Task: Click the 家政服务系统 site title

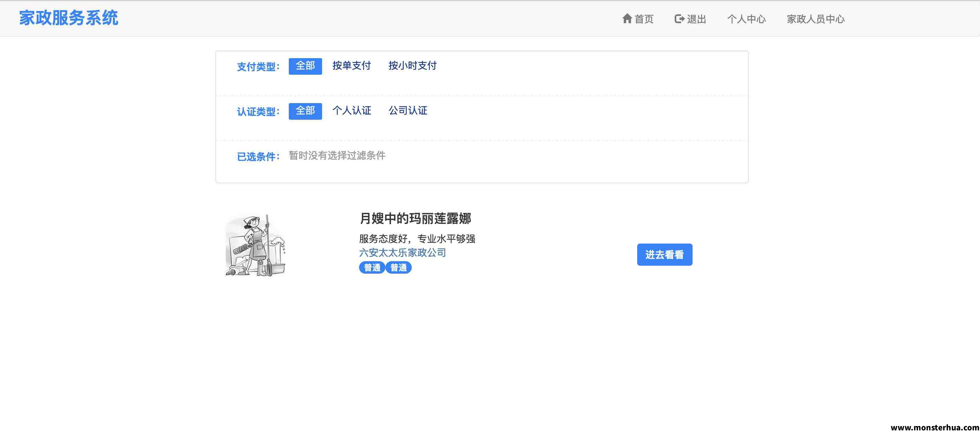Action: point(69,18)
